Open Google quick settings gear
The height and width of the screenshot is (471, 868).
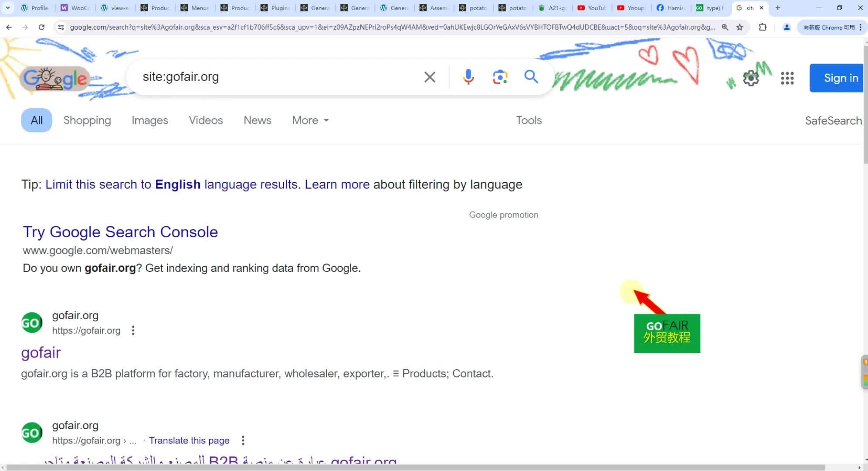(x=750, y=78)
